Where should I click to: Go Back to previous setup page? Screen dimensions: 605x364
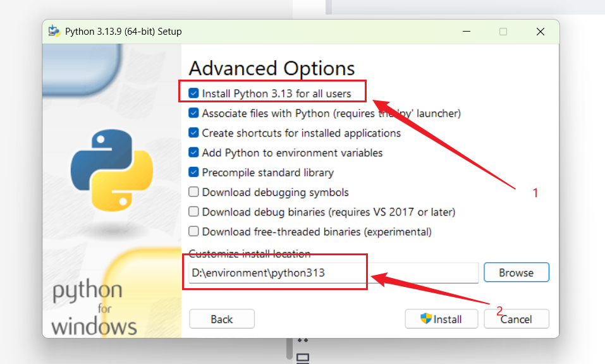coord(221,319)
